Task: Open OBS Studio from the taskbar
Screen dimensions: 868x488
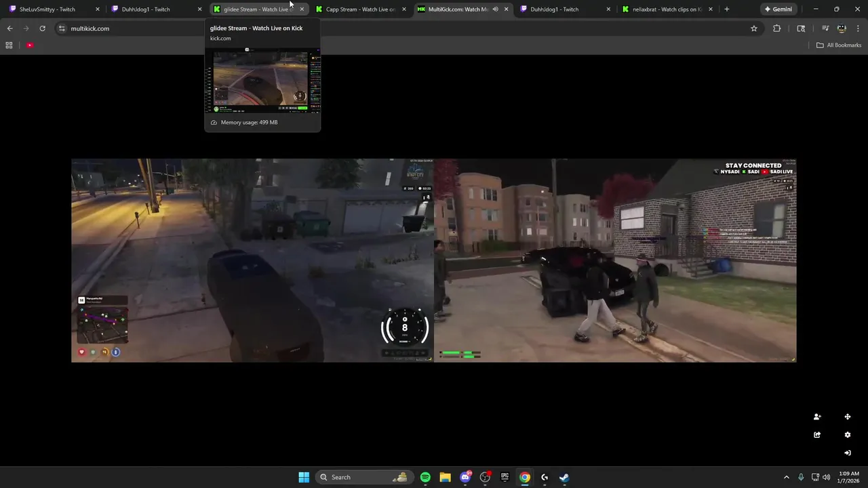Action: click(485, 477)
